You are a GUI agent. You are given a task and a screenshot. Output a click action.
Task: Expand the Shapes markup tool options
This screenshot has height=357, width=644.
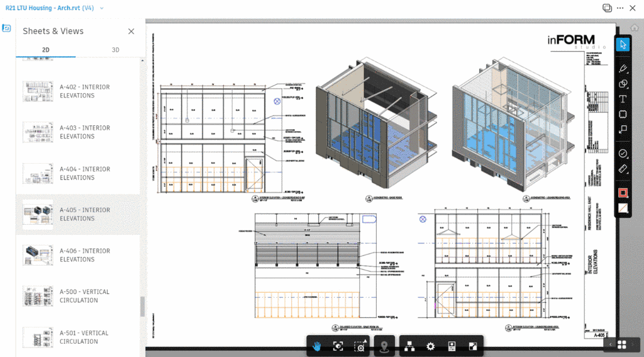point(623,84)
